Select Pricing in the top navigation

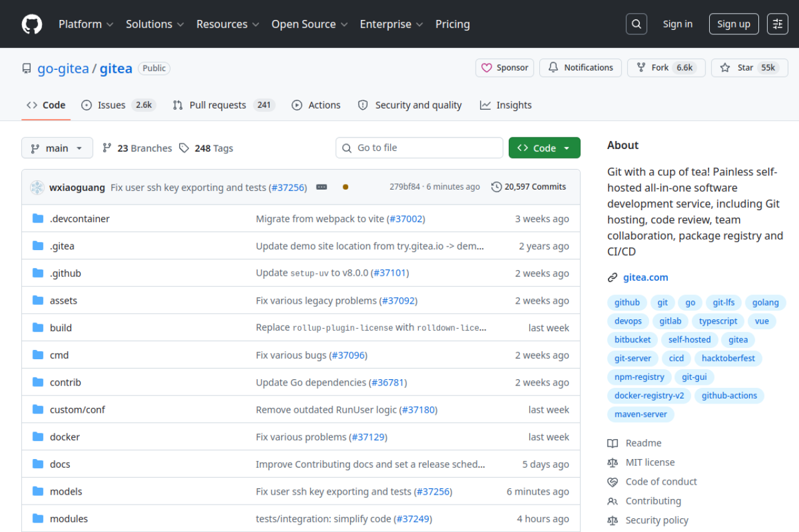click(453, 24)
